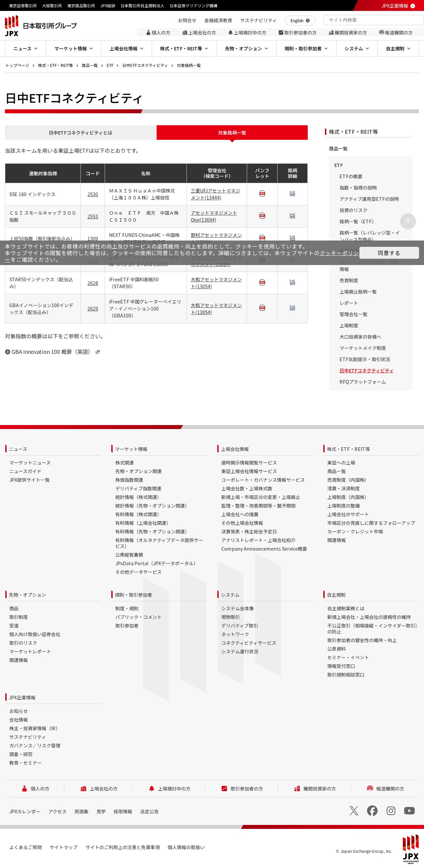View chart details for SSE 180 ETF row

point(292,193)
